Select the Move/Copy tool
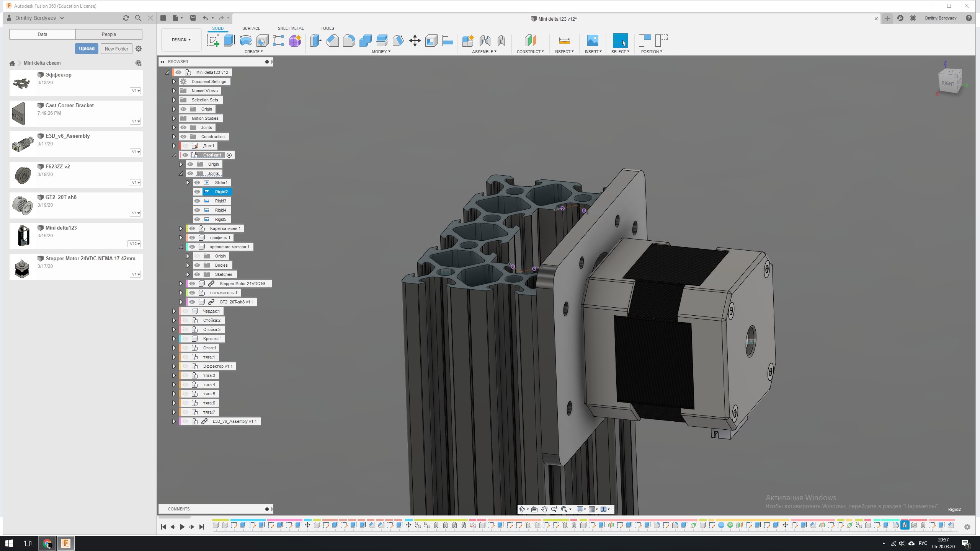 [x=415, y=41]
